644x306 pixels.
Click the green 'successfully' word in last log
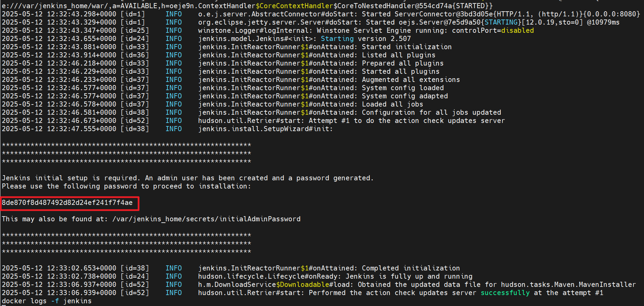pos(505,293)
